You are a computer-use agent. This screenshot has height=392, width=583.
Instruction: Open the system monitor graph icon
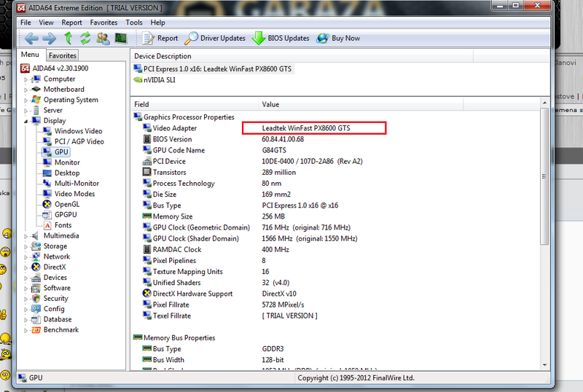pos(122,39)
